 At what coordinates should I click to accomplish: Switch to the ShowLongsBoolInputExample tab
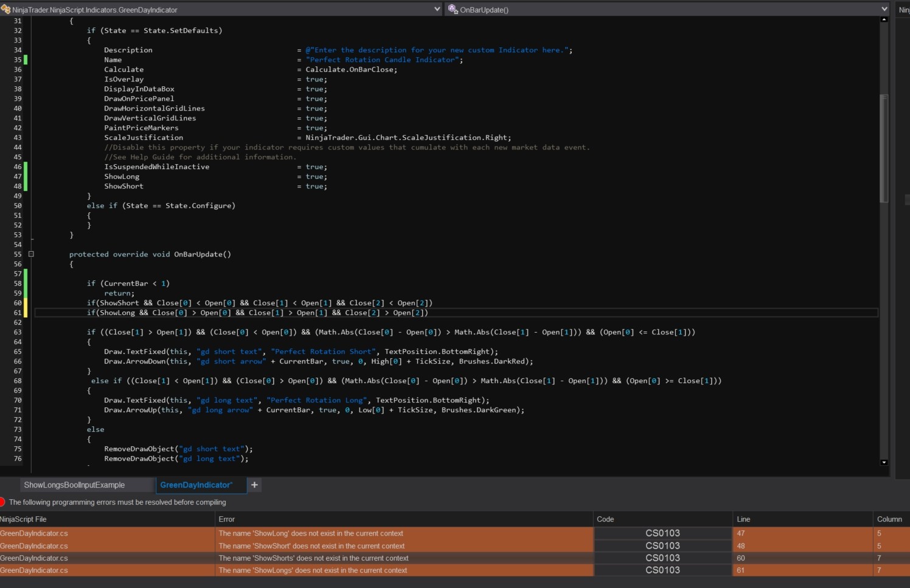(x=74, y=485)
